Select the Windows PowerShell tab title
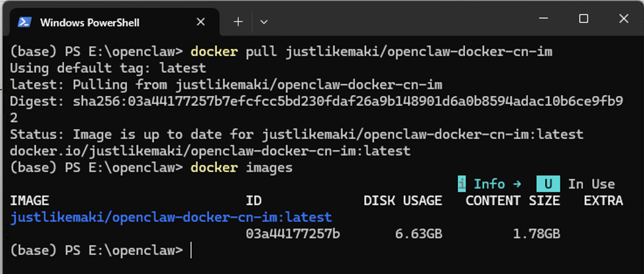Viewport: 644px width, 274px height. 90,22
